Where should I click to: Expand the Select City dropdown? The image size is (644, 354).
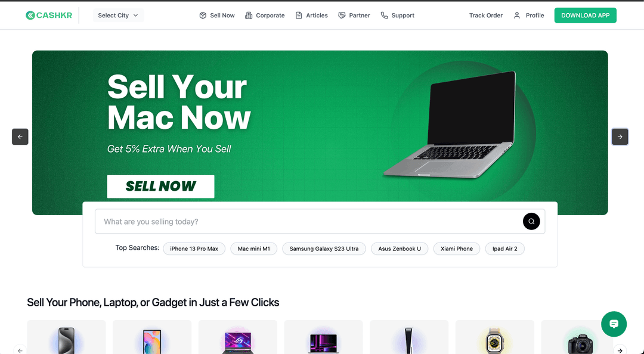118,15
